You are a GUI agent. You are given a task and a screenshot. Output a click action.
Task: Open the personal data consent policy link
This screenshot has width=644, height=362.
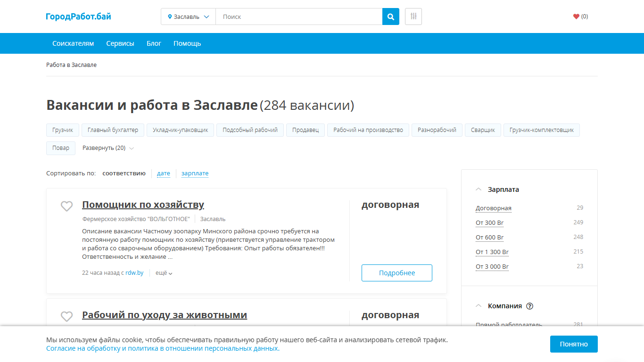point(163,349)
